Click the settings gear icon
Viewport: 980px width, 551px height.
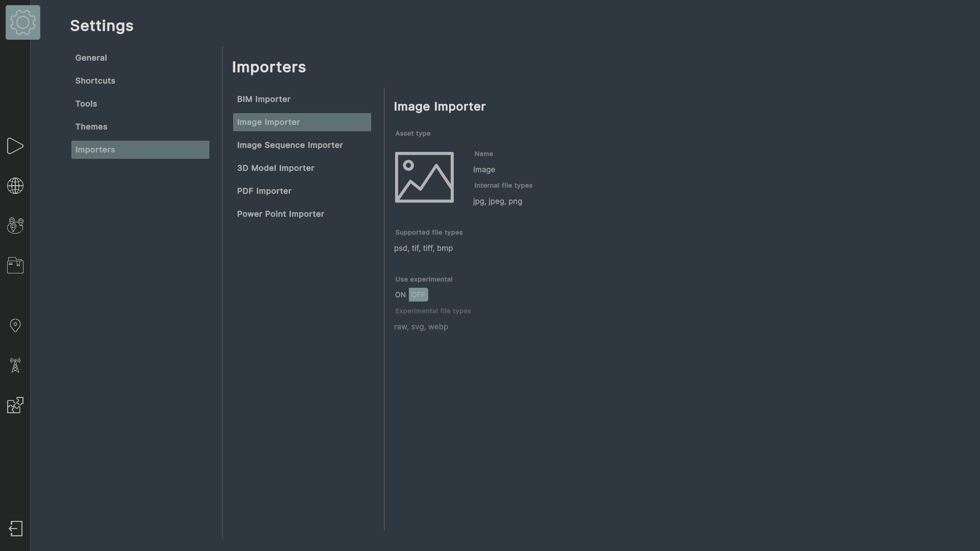(x=23, y=22)
